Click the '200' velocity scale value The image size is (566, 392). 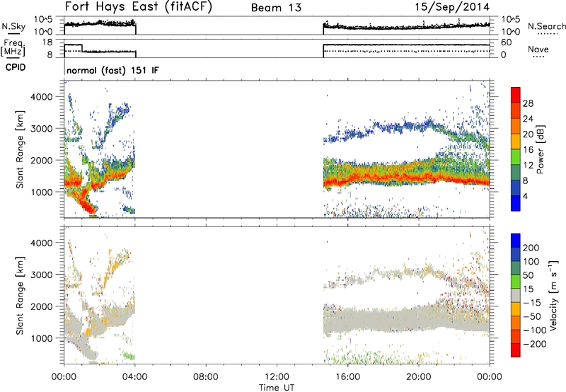coord(531,248)
